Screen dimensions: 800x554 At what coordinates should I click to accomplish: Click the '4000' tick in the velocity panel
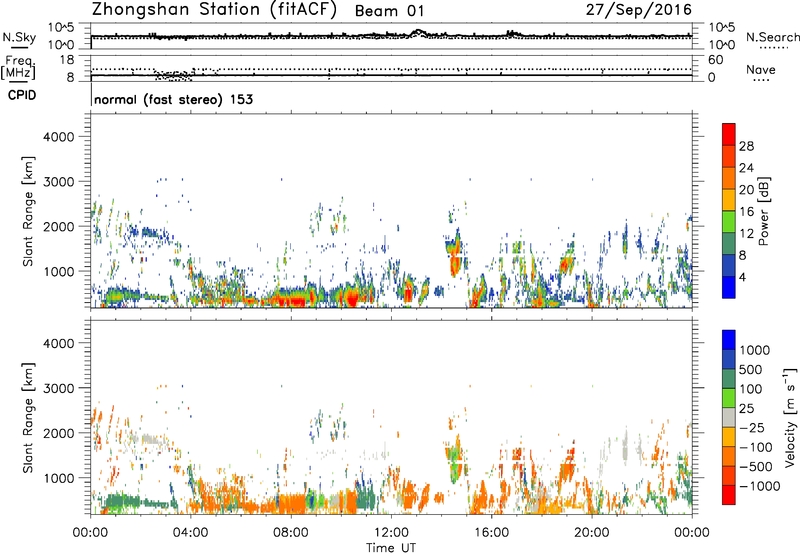[58, 343]
